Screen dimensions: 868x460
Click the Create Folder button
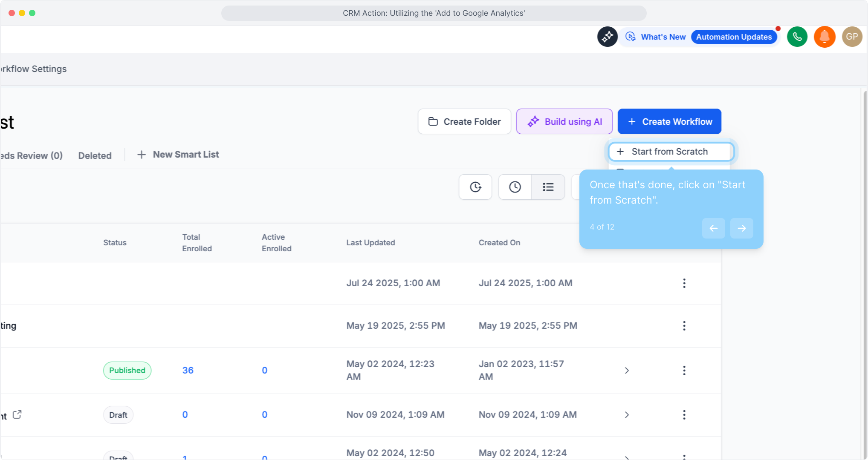[x=464, y=121]
